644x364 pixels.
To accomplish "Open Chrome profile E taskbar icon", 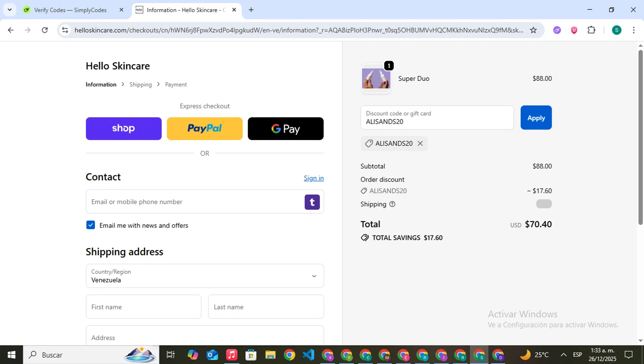I will coord(403,355).
